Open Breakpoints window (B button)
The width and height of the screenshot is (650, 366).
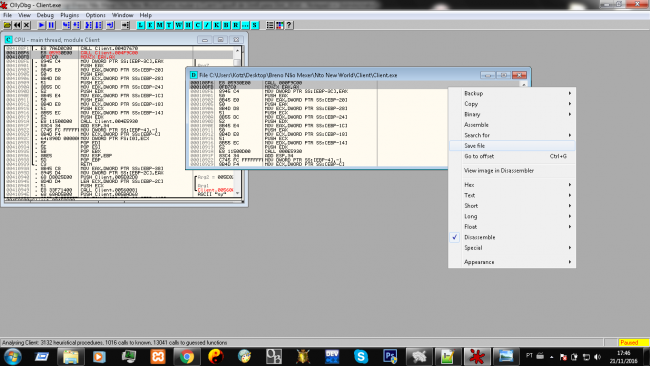tap(226, 25)
